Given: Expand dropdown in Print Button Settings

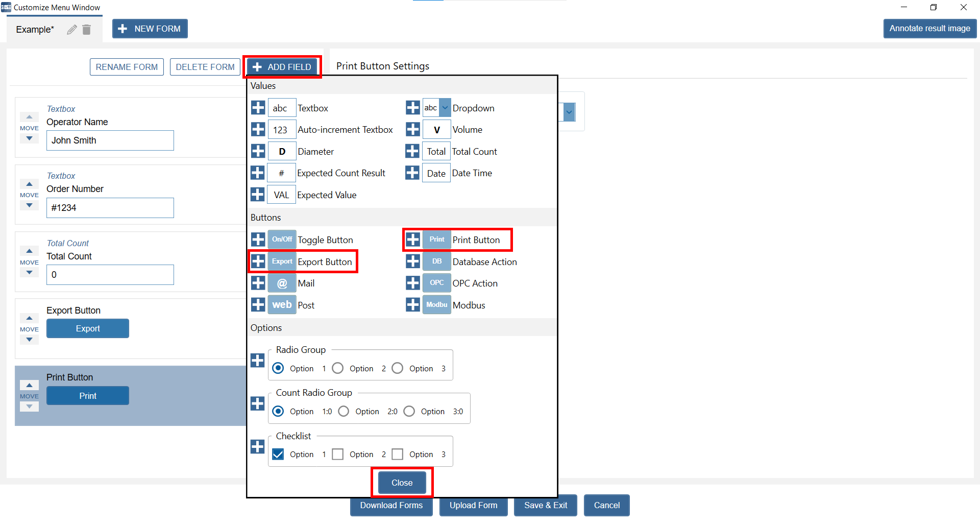Looking at the screenshot, I should click(570, 112).
